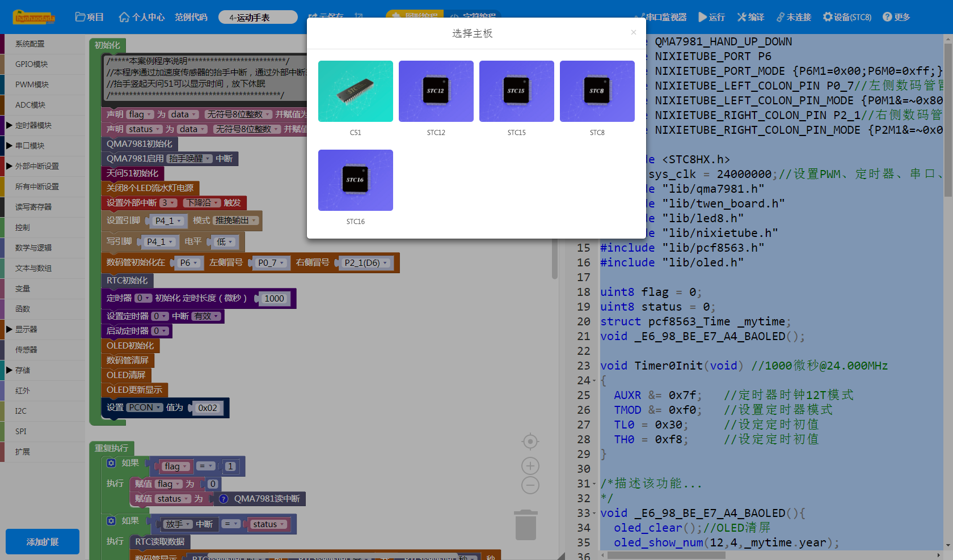Screen dimensions: 953x560
Task: Open I2C block category
Action: [43, 411]
